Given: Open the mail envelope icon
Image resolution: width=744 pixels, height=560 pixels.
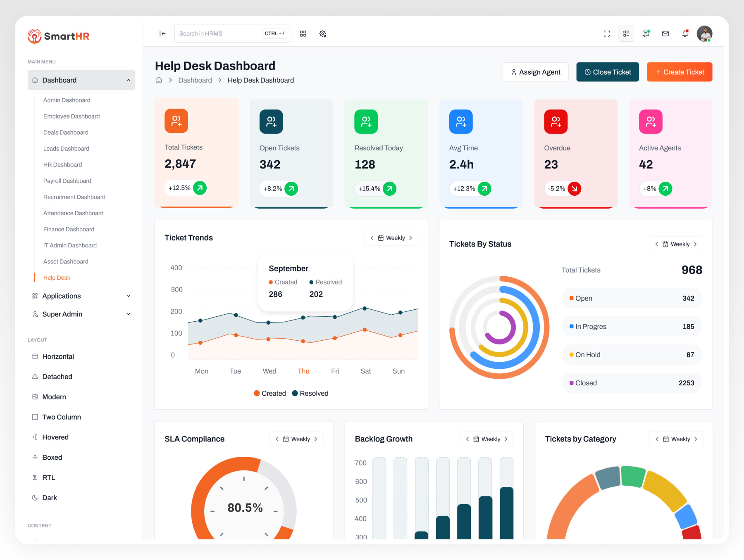Looking at the screenshot, I should 665,34.
